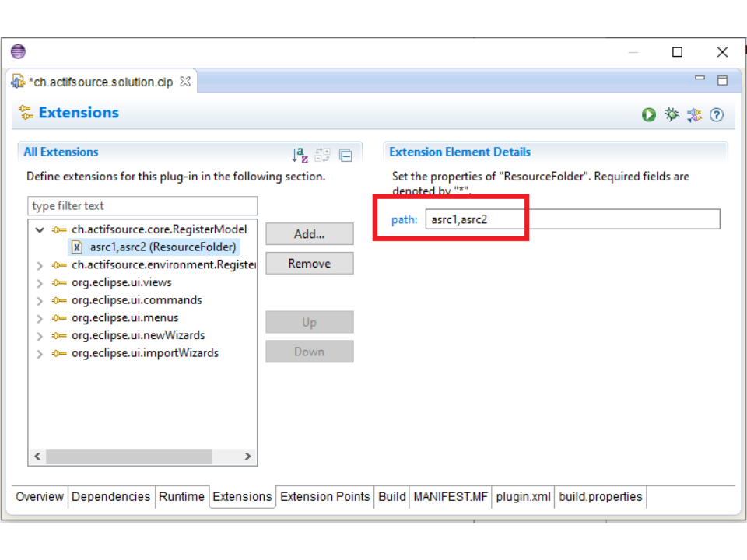Switch to the Dependencies tab
The image size is (747, 560).
(110, 496)
